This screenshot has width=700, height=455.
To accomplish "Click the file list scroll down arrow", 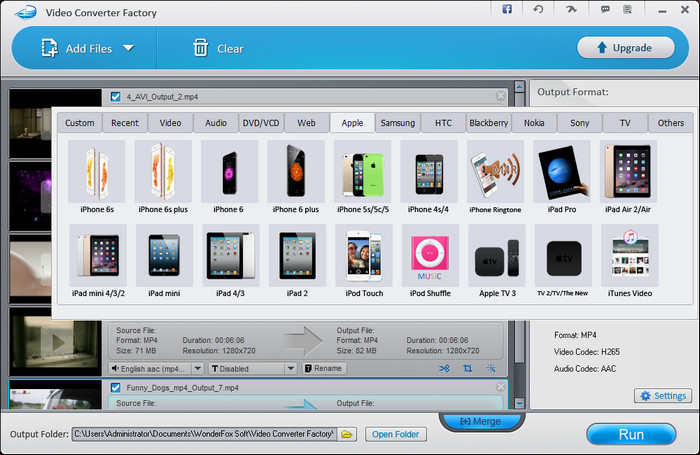I will (x=519, y=403).
